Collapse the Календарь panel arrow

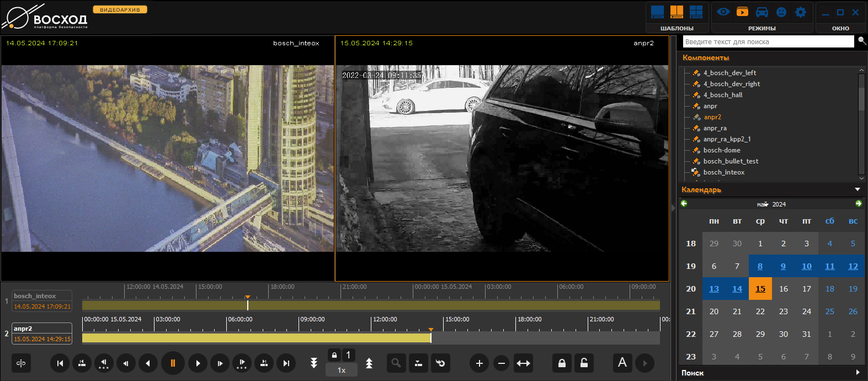858,189
